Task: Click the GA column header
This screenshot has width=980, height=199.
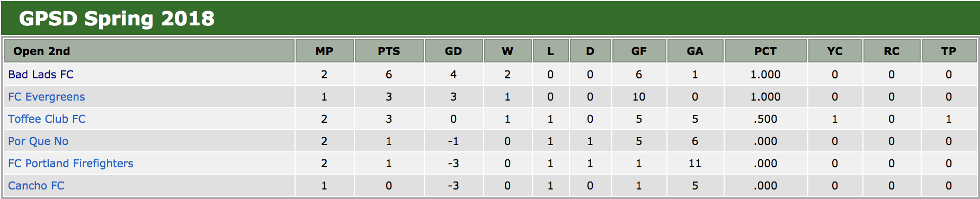Action: click(x=695, y=51)
